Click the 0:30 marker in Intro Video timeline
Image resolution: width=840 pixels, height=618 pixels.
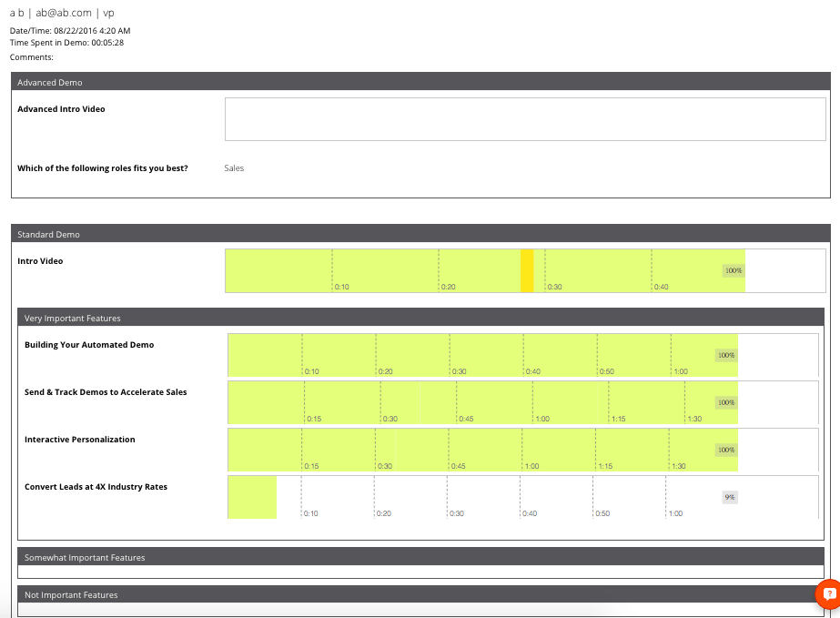click(x=552, y=287)
